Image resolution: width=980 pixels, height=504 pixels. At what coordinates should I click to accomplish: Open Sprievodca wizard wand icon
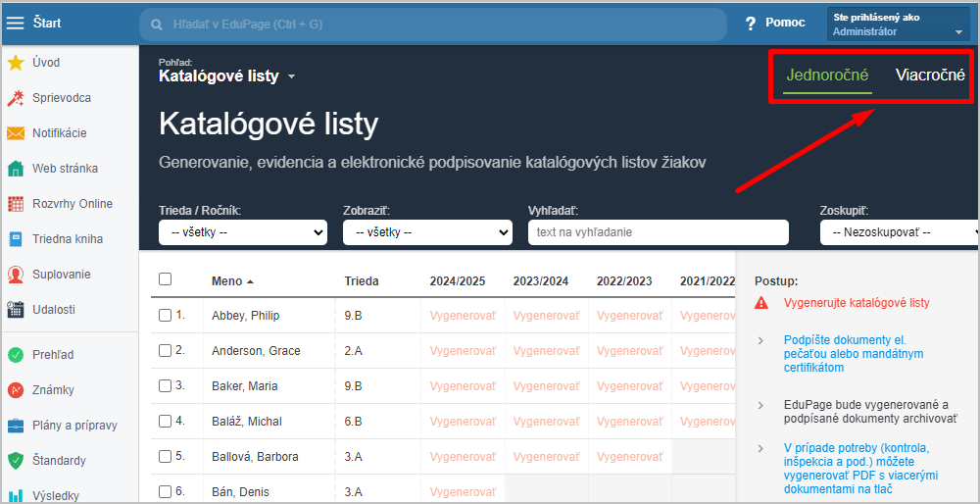[x=16, y=98]
